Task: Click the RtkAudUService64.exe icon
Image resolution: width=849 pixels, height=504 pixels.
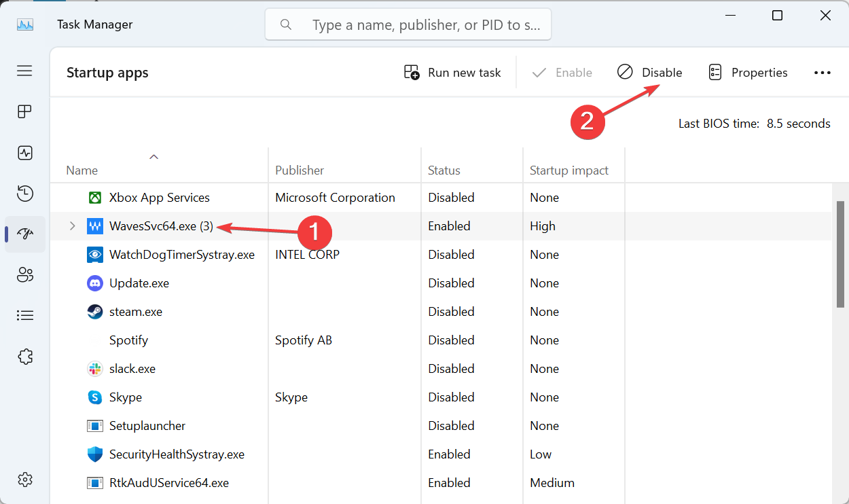Action: (x=95, y=483)
